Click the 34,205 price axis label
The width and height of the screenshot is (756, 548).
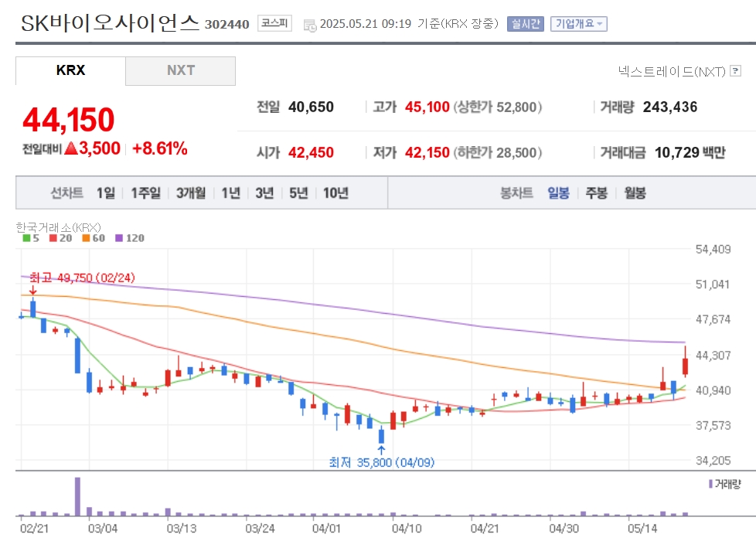(713, 461)
